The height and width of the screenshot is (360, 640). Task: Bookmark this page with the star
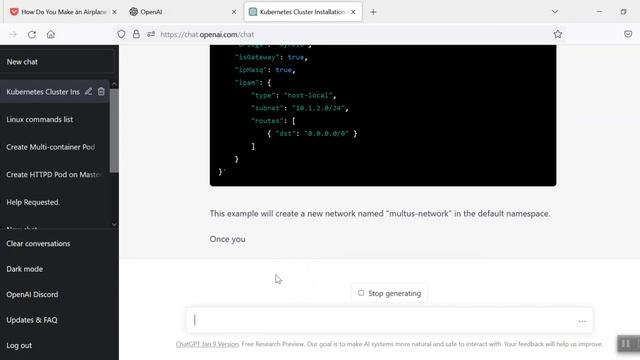point(558,35)
